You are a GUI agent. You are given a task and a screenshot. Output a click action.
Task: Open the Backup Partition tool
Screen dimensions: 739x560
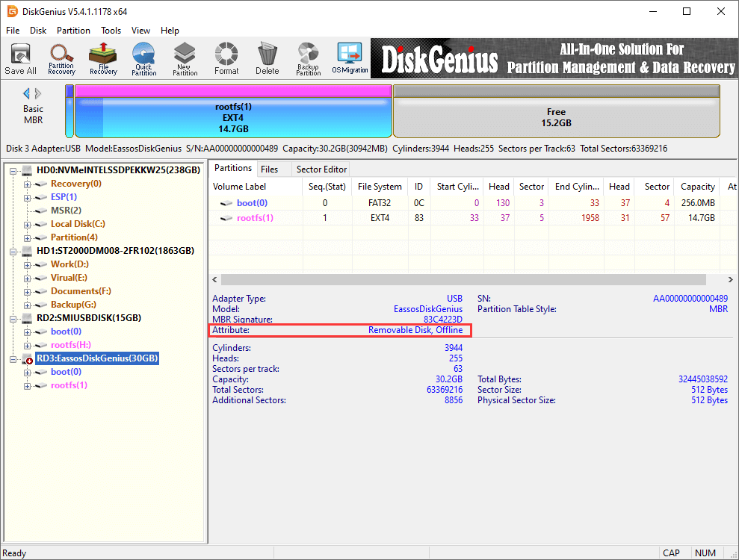tap(308, 59)
